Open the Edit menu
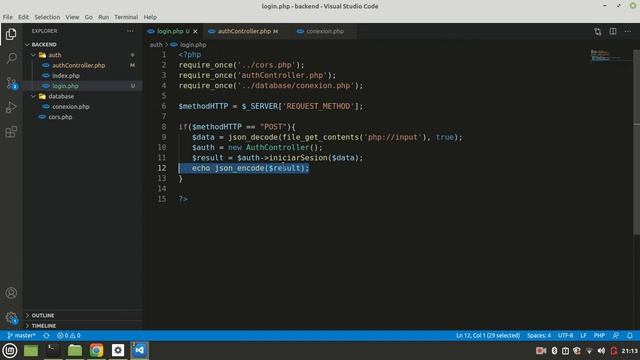Viewport: 640px width, 360px height. coord(23,17)
